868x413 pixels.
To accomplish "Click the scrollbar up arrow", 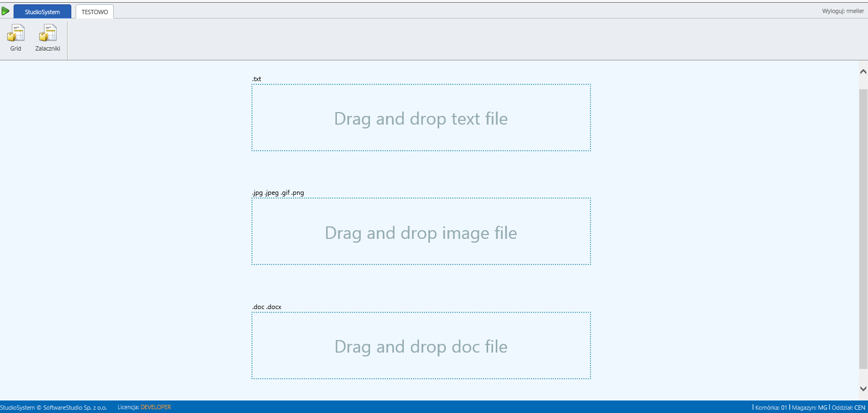I will [x=863, y=72].
